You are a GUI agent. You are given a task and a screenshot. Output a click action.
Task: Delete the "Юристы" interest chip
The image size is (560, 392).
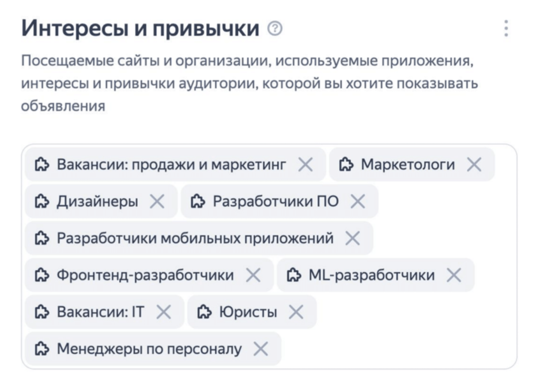click(296, 312)
